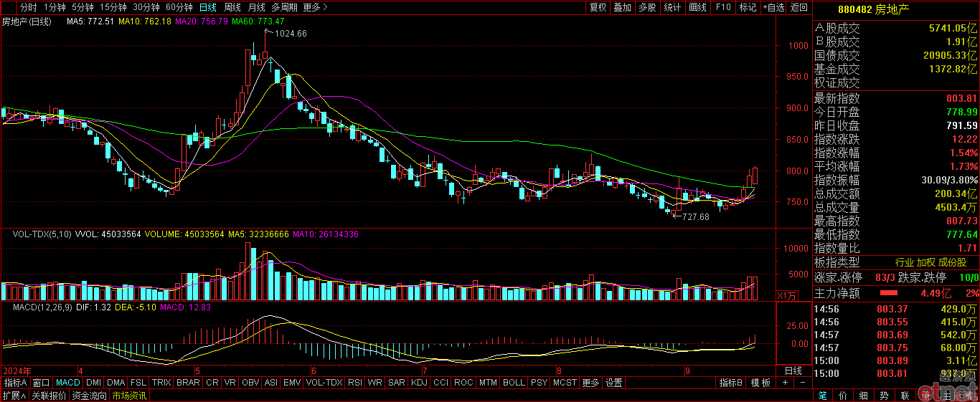Open the 关联报价 tab
980x402 pixels.
click(x=49, y=396)
